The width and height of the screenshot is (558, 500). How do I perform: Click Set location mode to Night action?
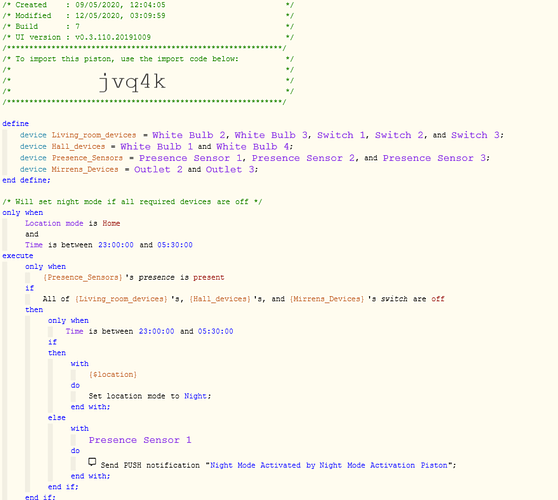tap(150, 396)
